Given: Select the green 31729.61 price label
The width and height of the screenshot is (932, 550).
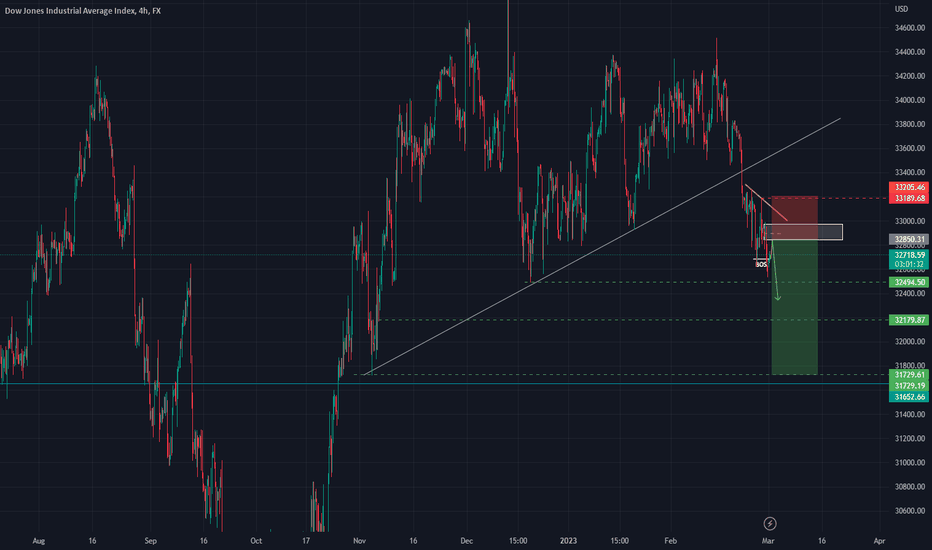Looking at the screenshot, I should coord(909,375).
